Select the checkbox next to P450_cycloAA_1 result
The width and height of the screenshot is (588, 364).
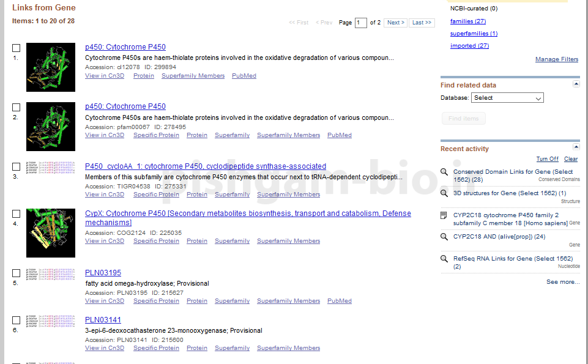tap(17, 166)
